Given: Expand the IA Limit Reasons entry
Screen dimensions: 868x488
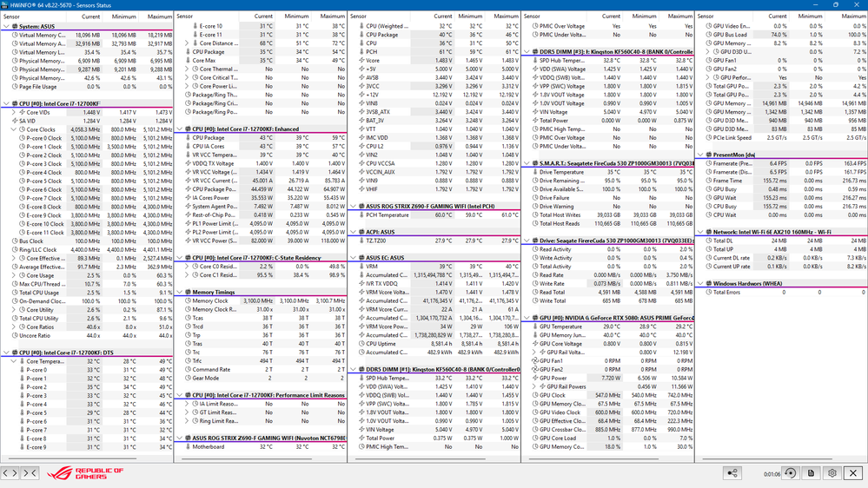Looking at the screenshot, I should coord(187,404).
